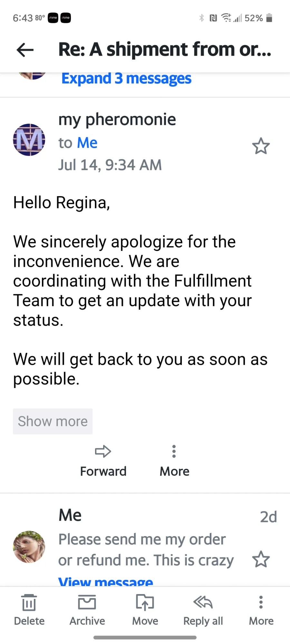The width and height of the screenshot is (290, 644).
Task: Open the bottom bar More menu
Action: (261, 610)
